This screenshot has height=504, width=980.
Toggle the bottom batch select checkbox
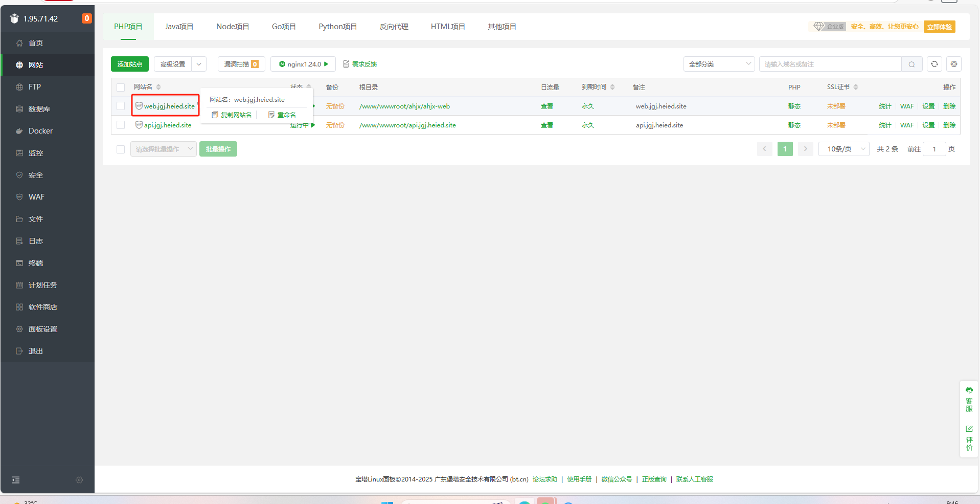(121, 149)
